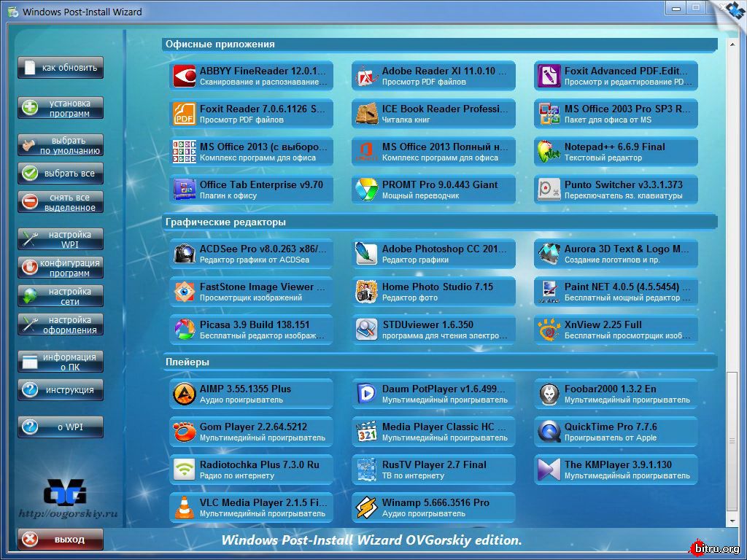Select the 'MS Office 2013 Полный' entry
The image size is (747, 560).
(x=433, y=152)
